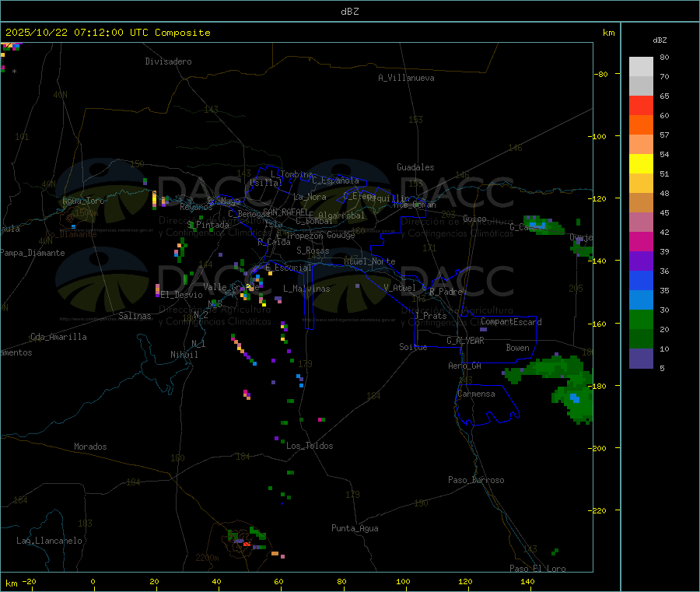
Task: Click the CompantEscard label
Action: (x=511, y=322)
